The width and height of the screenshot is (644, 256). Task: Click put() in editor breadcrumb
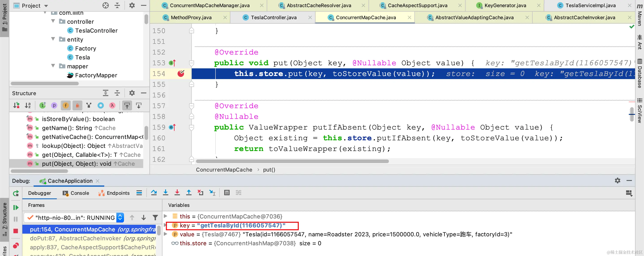click(x=269, y=170)
